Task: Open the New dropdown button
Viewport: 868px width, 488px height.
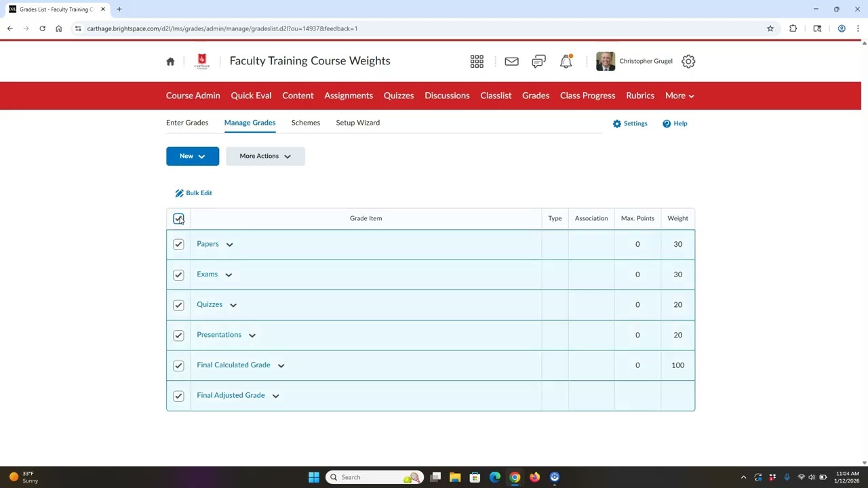Action: (193, 156)
